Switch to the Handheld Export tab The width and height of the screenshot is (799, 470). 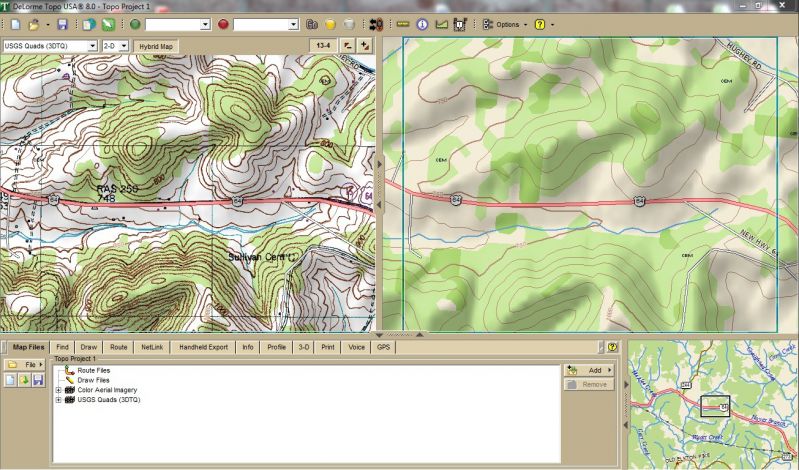(203, 347)
